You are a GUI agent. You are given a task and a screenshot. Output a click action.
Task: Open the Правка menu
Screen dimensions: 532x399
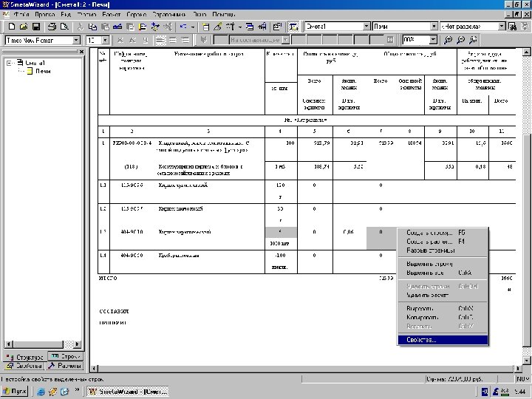[45, 15]
